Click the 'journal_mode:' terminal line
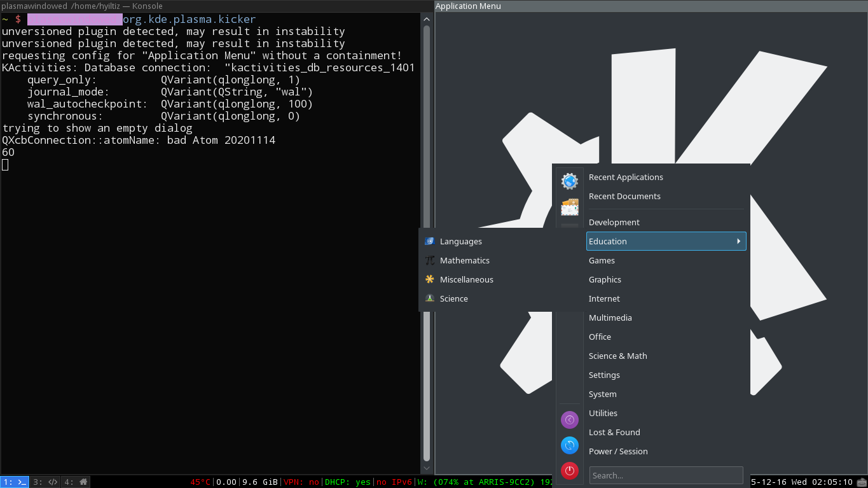Image resolution: width=868 pixels, height=488 pixels. click(170, 92)
